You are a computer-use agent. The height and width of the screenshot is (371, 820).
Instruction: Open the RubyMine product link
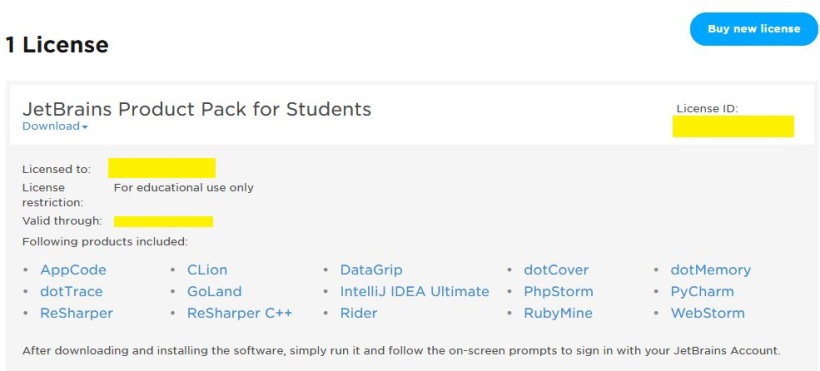pos(558,313)
